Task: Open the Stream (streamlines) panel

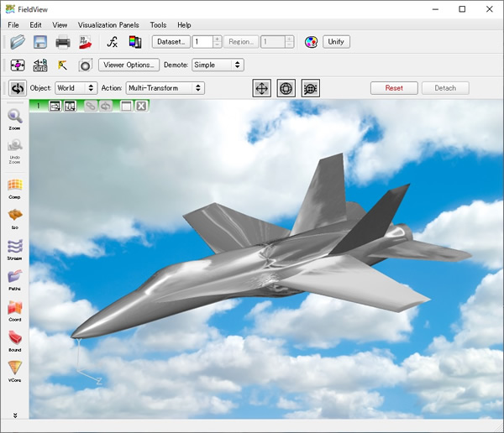Action: click(15, 248)
